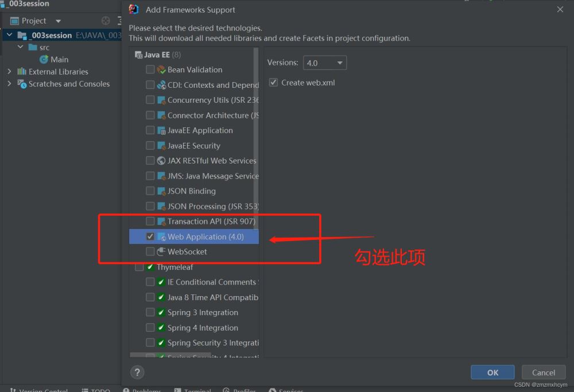Click the JavaEE Application icon
This screenshot has height=392, width=574.
tap(161, 130)
